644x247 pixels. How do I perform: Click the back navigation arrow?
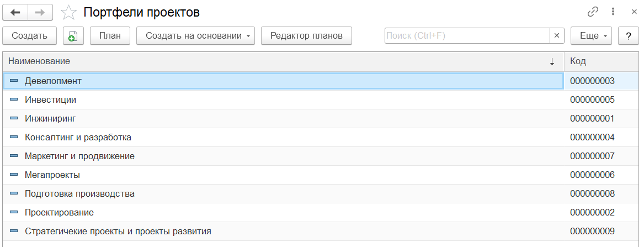15,12
